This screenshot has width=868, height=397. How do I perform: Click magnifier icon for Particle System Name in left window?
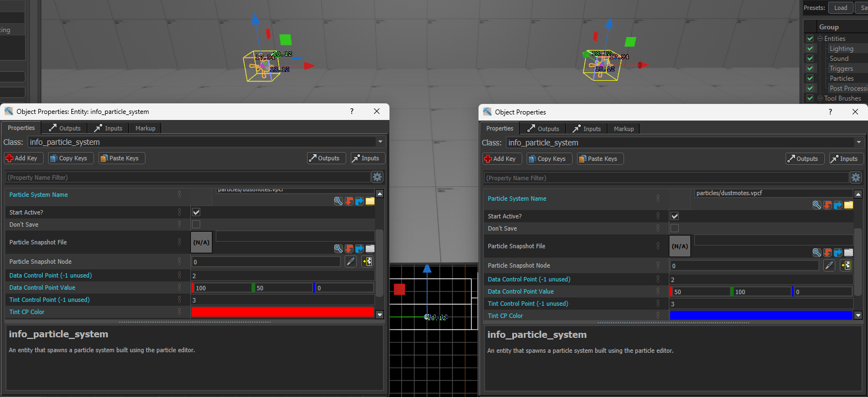(338, 201)
